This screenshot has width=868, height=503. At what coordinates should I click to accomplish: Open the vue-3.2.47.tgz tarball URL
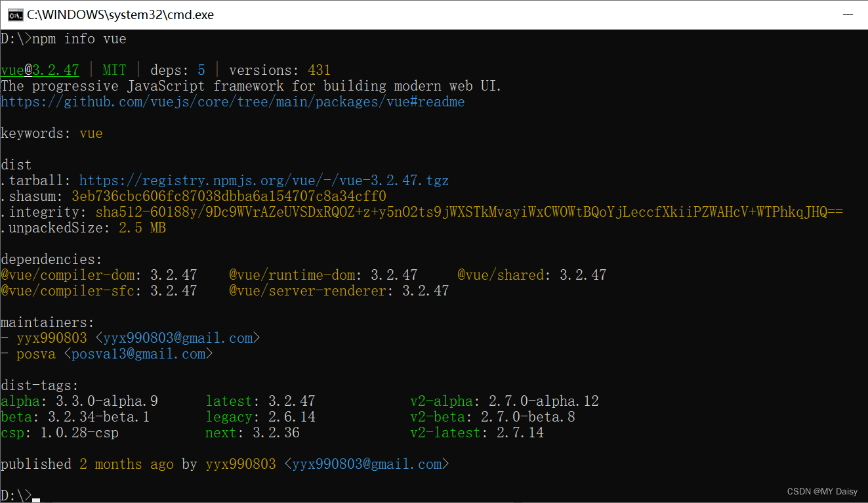coord(264,181)
